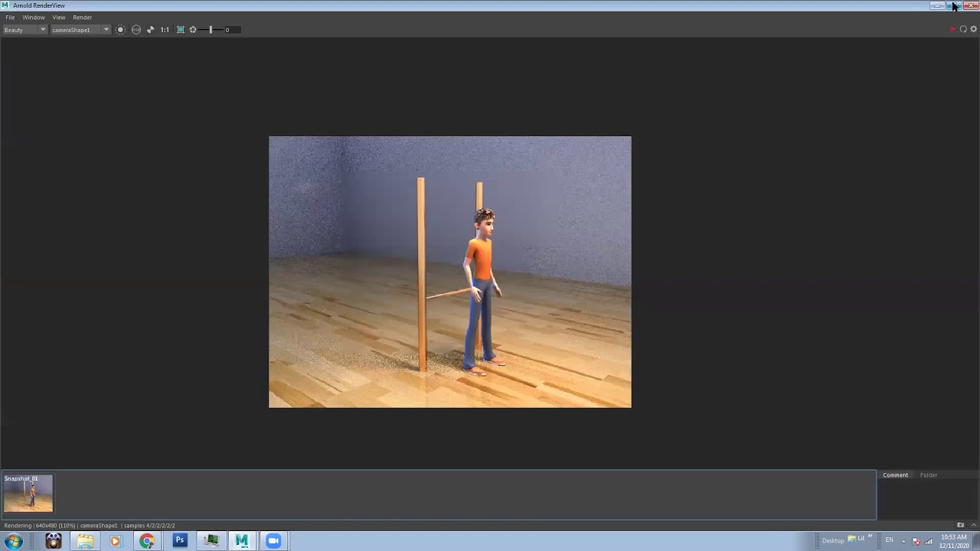Click the exposure slider handle

211,30
